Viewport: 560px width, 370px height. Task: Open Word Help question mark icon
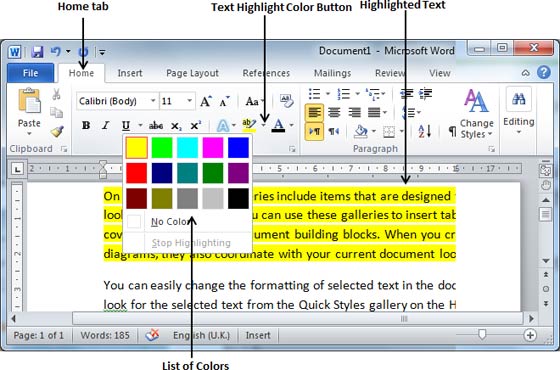click(x=544, y=72)
